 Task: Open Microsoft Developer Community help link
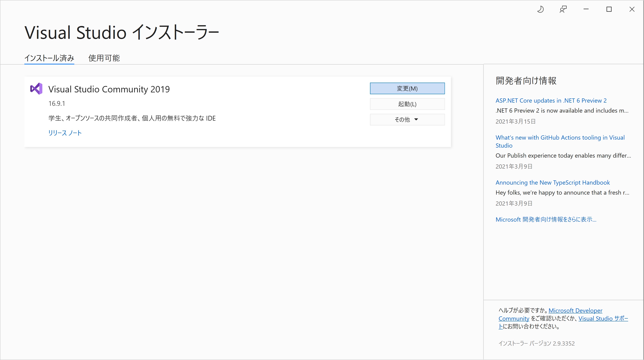click(575, 310)
